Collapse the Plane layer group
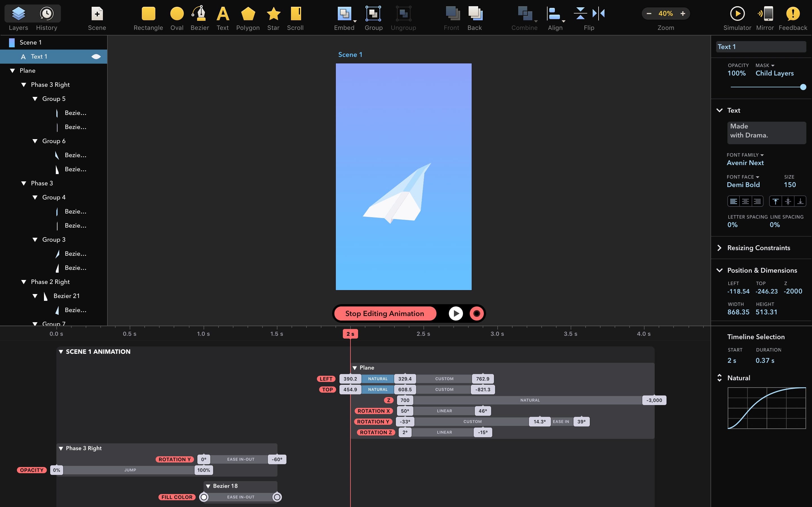 (12, 71)
